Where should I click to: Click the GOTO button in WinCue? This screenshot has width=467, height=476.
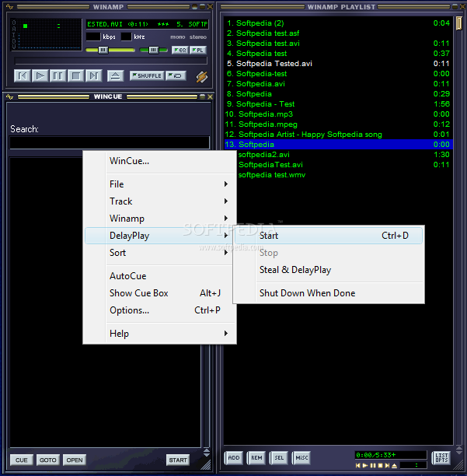click(x=48, y=460)
